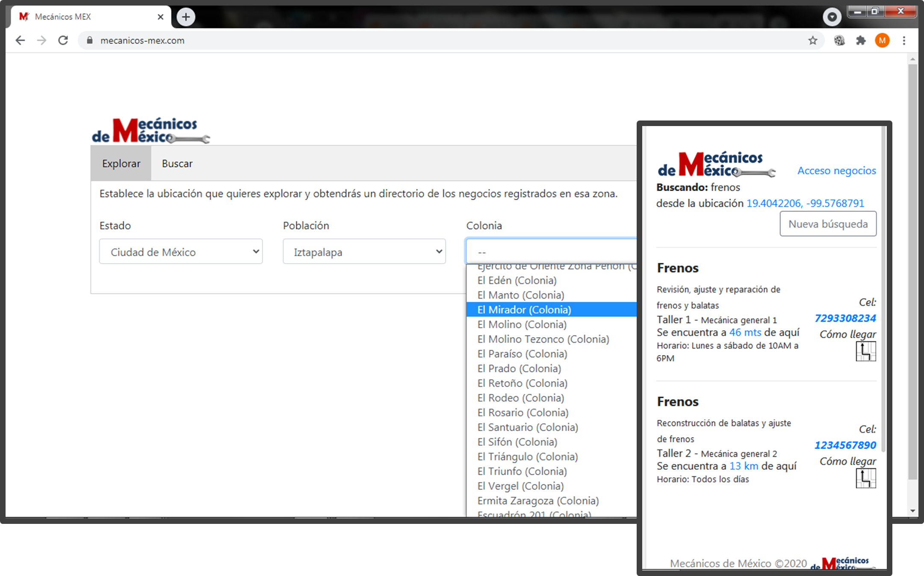Select El Molino (Colonia) option
Screen dimensions: 924x576
click(551, 324)
